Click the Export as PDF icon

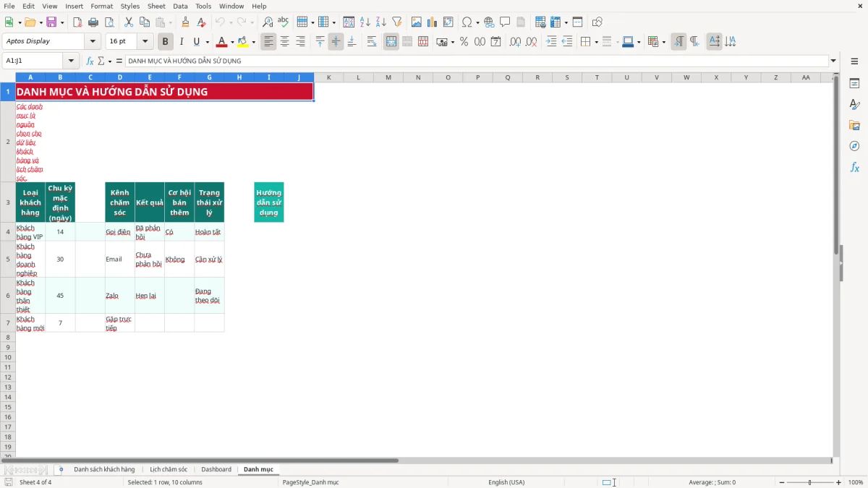(77, 22)
